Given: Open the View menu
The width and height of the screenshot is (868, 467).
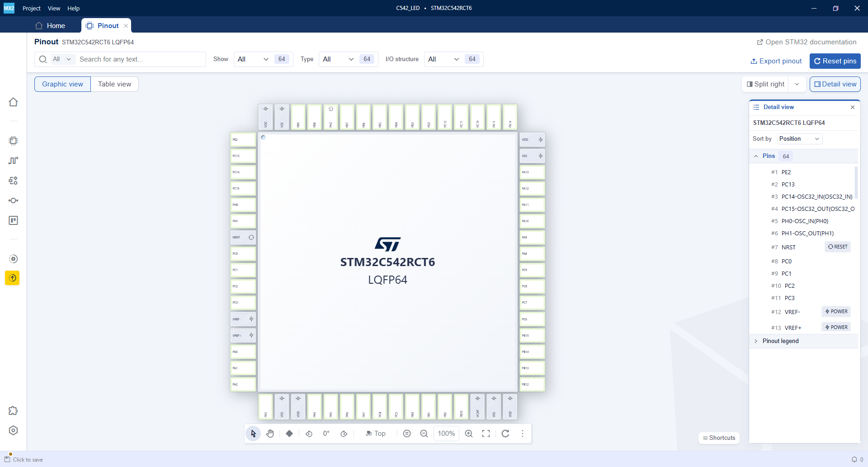Looking at the screenshot, I should [x=54, y=8].
